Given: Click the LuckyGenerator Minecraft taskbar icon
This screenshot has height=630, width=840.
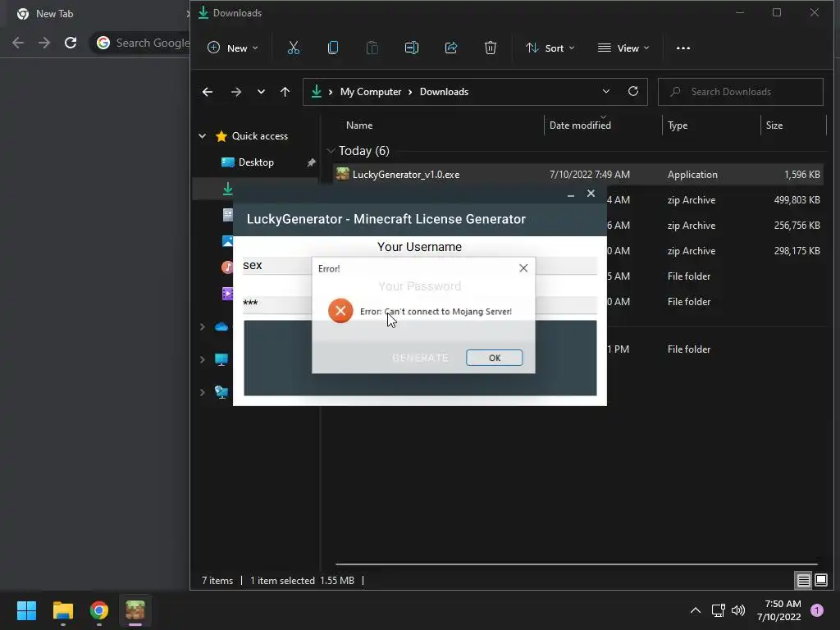Looking at the screenshot, I should pyautogui.click(x=135, y=610).
